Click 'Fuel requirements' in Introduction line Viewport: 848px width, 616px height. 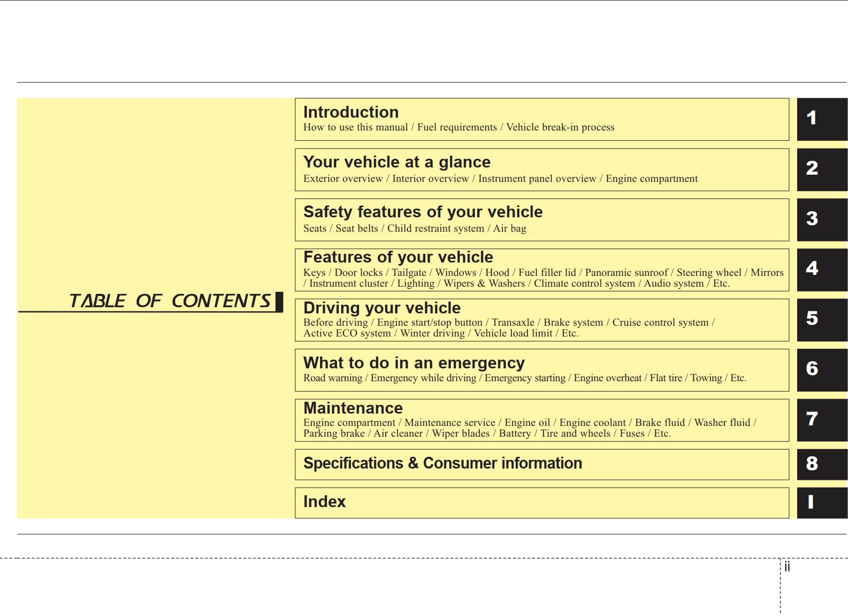(x=457, y=127)
